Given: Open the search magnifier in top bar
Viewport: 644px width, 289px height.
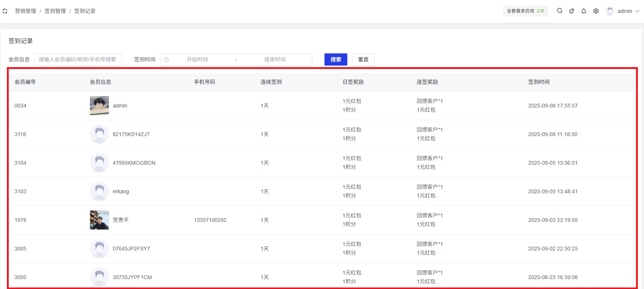Looking at the screenshot, I should (x=559, y=11).
